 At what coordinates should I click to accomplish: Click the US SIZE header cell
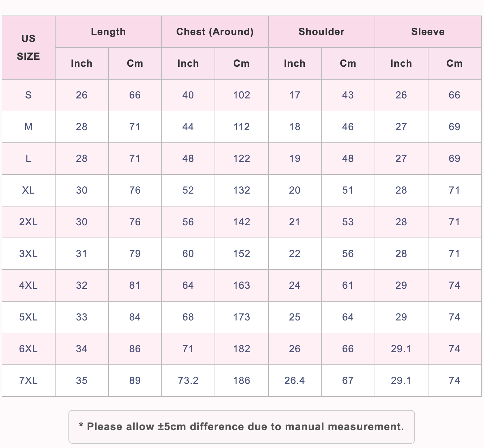(x=28, y=48)
